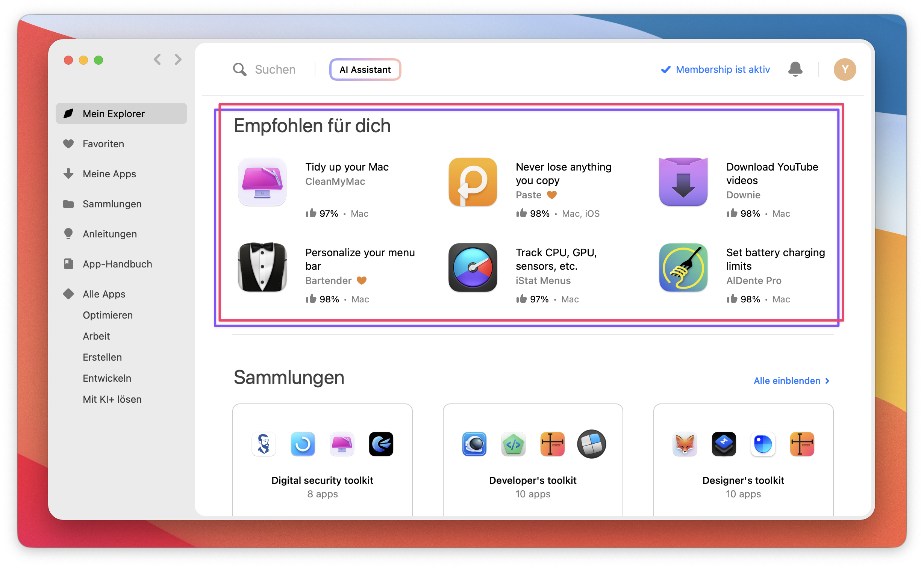Click the blue sphere icon in Designer's toolkit
This screenshot has height=568, width=924.
(763, 444)
